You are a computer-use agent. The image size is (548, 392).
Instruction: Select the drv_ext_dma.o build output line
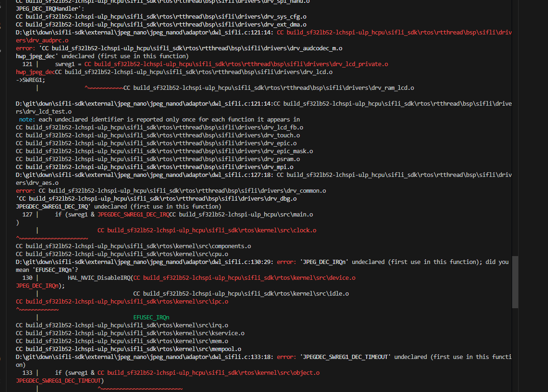pos(161,25)
